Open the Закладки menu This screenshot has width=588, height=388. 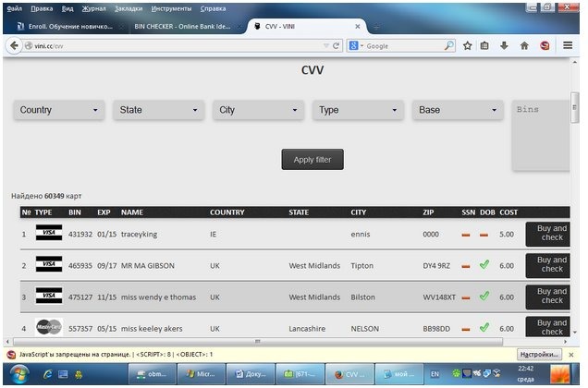129,8
